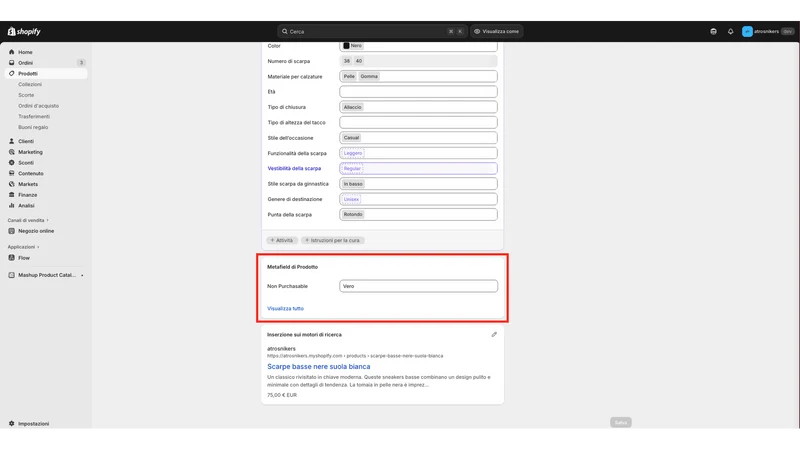Click the Color field with Nero

click(x=418, y=46)
